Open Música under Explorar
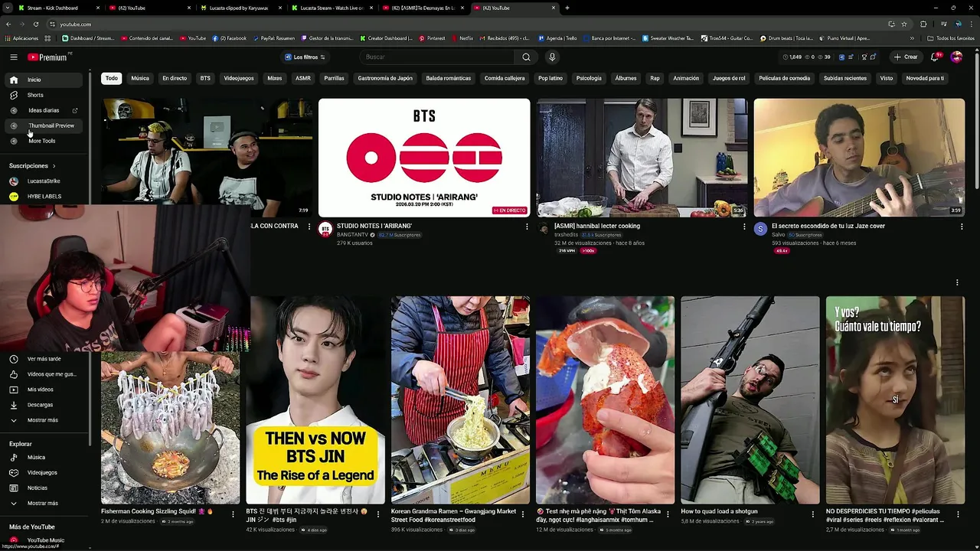 pos(44,458)
